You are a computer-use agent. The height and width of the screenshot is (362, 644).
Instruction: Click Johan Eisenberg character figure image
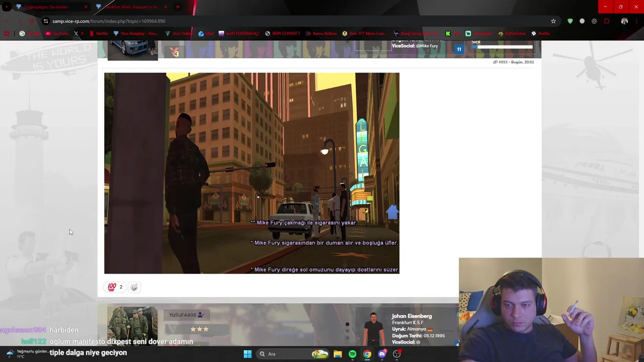(x=373, y=329)
